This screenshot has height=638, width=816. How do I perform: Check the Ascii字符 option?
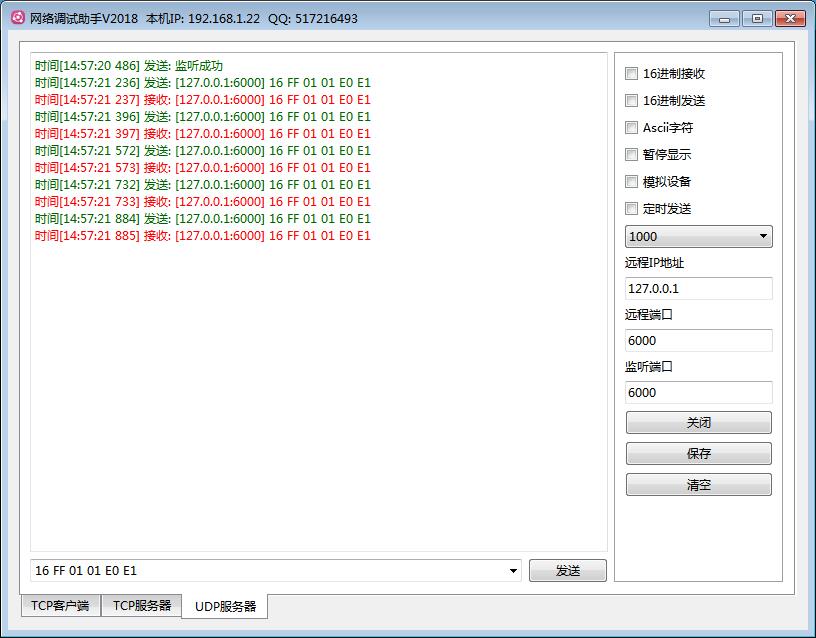point(631,127)
